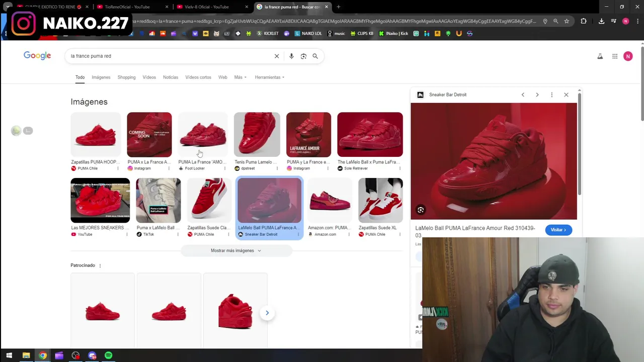This screenshot has width=644, height=362.
Task: Open the Google account avatar on the page
Action: [x=628, y=56]
